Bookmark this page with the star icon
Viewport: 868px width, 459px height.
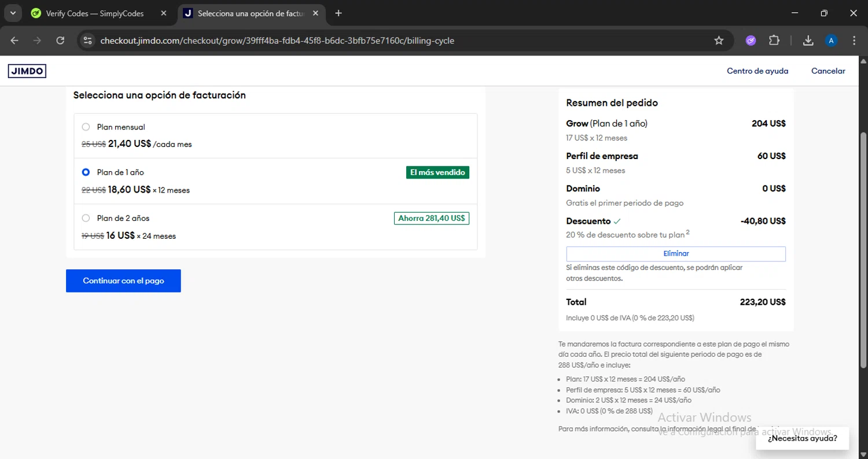click(719, 40)
